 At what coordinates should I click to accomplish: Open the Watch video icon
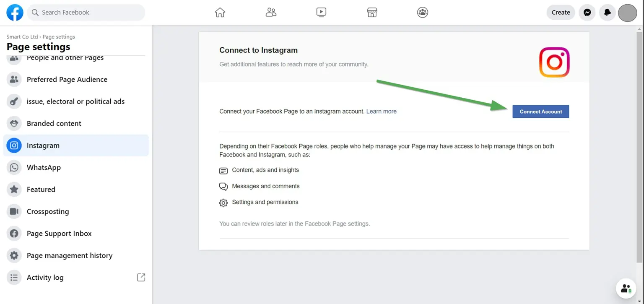pos(321,13)
